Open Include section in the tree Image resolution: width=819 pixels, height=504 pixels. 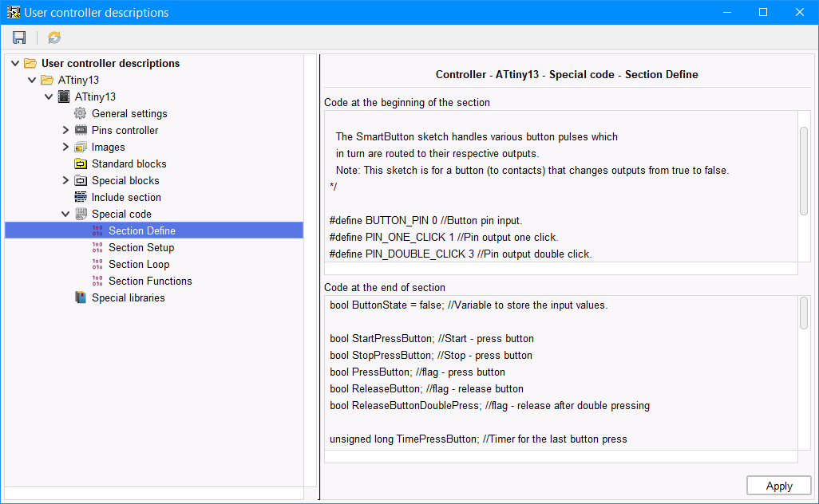pyautogui.click(x=126, y=197)
